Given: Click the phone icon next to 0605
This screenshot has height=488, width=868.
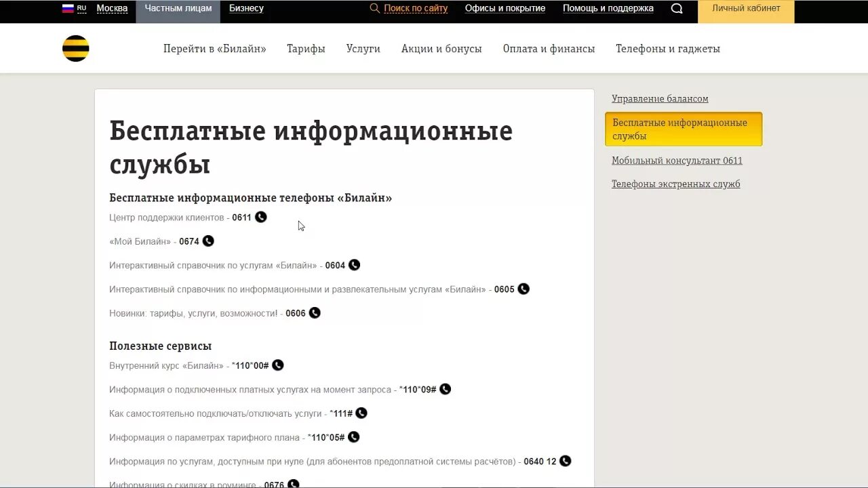Looking at the screenshot, I should click(524, 289).
